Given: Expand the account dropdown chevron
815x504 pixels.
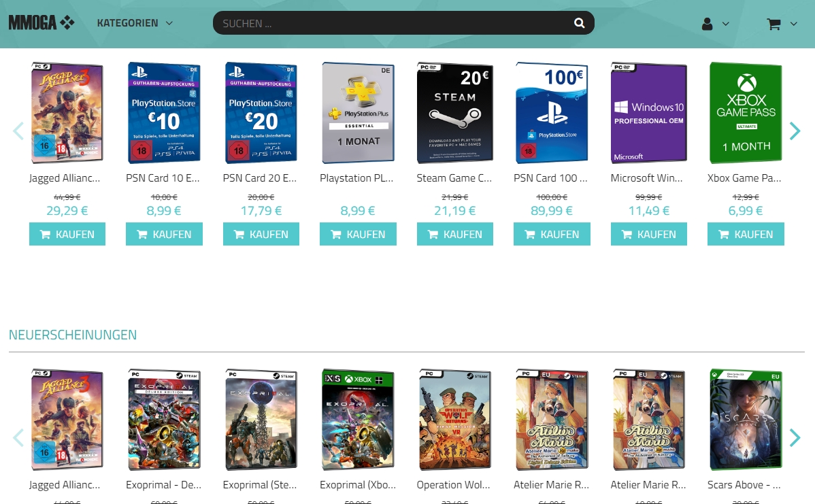Looking at the screenshot, I should coord(726,24).
